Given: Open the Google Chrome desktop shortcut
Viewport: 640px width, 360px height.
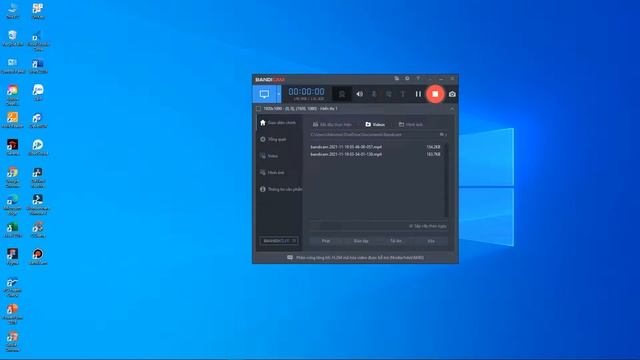Looking at the screenshot, I should click(x=13, y=177).
